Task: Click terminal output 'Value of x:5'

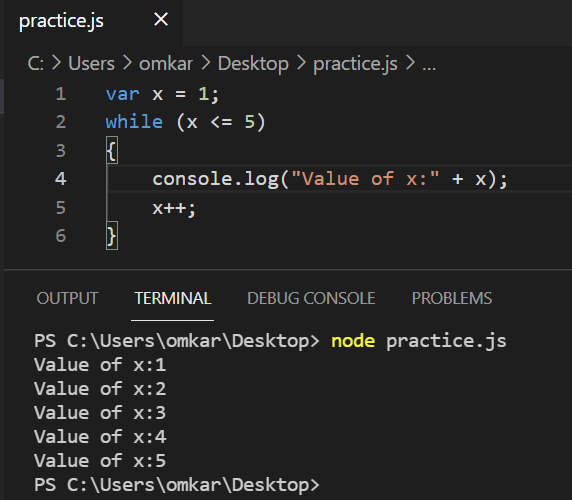Action: point(100,461)
